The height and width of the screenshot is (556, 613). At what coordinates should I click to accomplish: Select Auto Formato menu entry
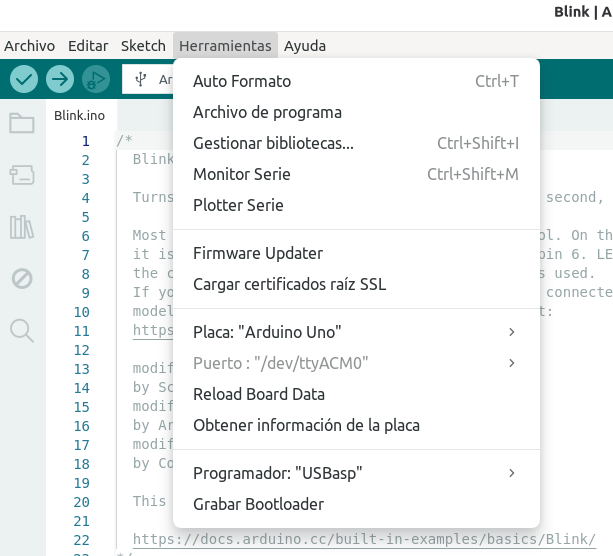pos(356,81)
